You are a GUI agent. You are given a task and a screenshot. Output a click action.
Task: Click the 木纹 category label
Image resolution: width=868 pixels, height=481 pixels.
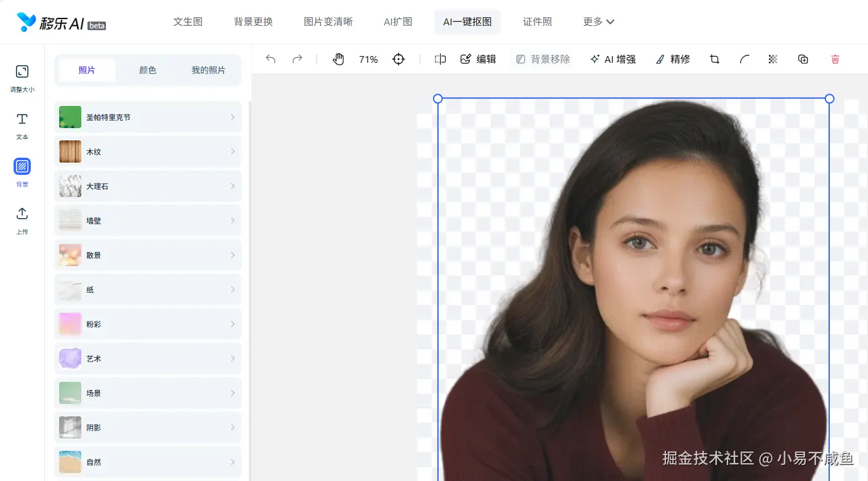[94, 152]
